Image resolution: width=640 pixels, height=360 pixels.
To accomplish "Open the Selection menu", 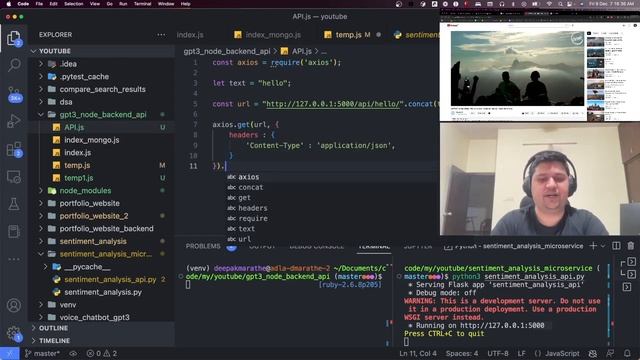I will (73, 4).
